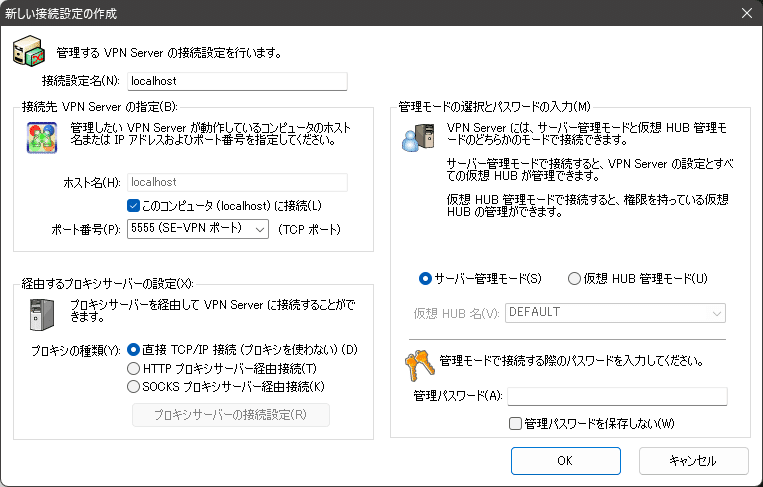Viewport: 763px width, 487px height.
Task: Click the プロキシの種類(Y): label
Action: coord(76,350)
